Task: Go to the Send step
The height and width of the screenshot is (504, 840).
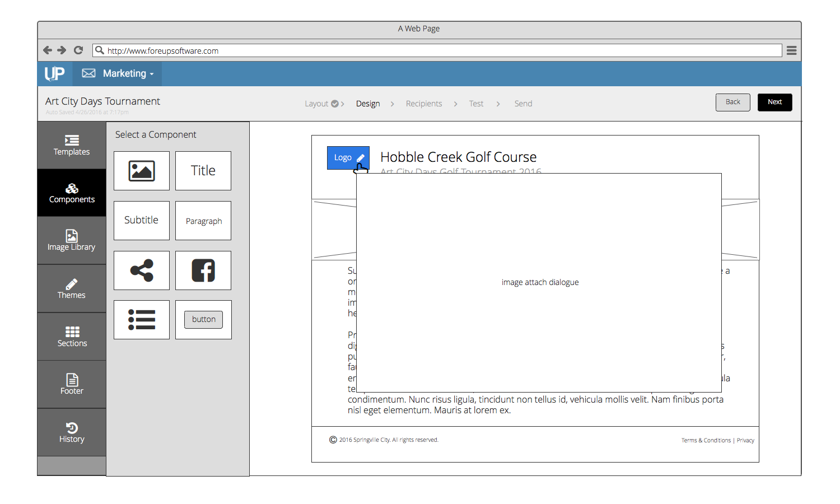Action: pos(524,104)
